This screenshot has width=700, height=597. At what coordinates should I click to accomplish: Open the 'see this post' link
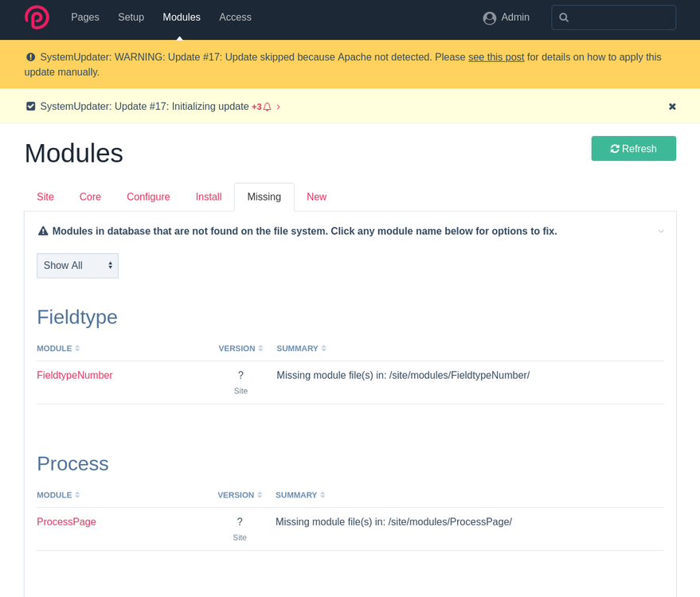[x=496, y=57]
